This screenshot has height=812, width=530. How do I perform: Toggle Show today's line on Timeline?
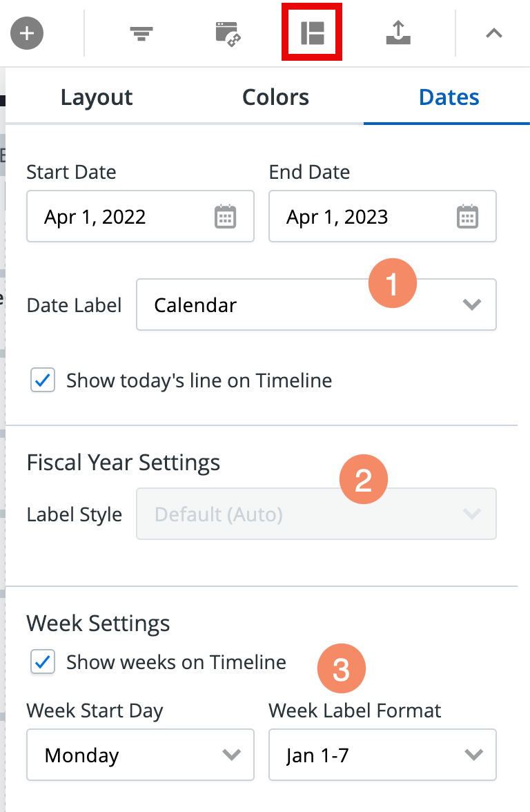[43, 380]
